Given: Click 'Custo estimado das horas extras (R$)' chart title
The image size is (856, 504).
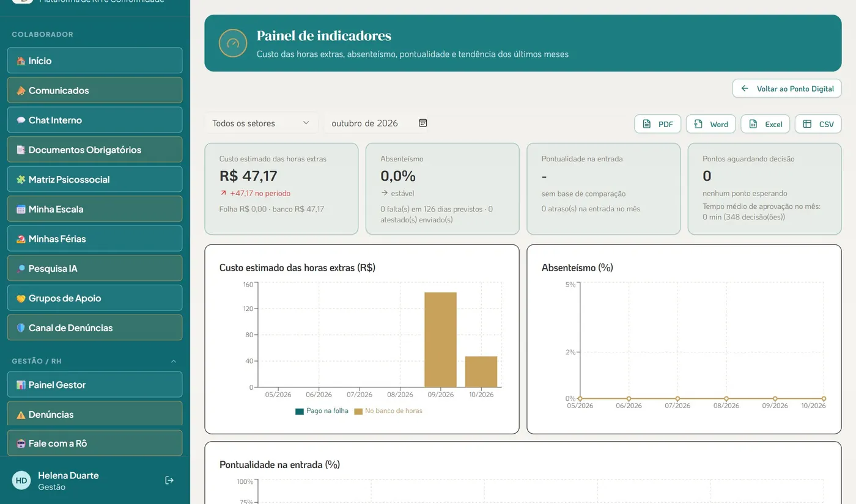Looking at the screenshot, I should click(x=297, y=268).
